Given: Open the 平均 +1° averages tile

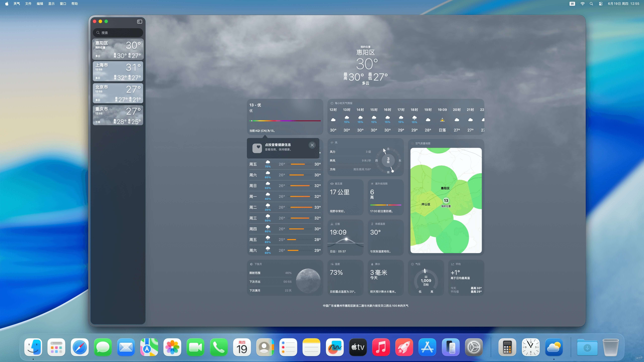Looking at the screenshot, I should point(466,278).
